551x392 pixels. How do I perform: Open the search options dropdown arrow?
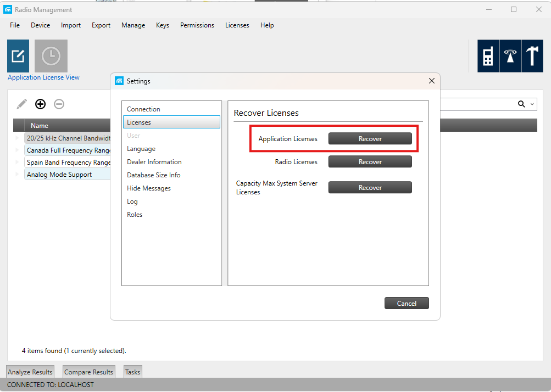coord(532,104)
